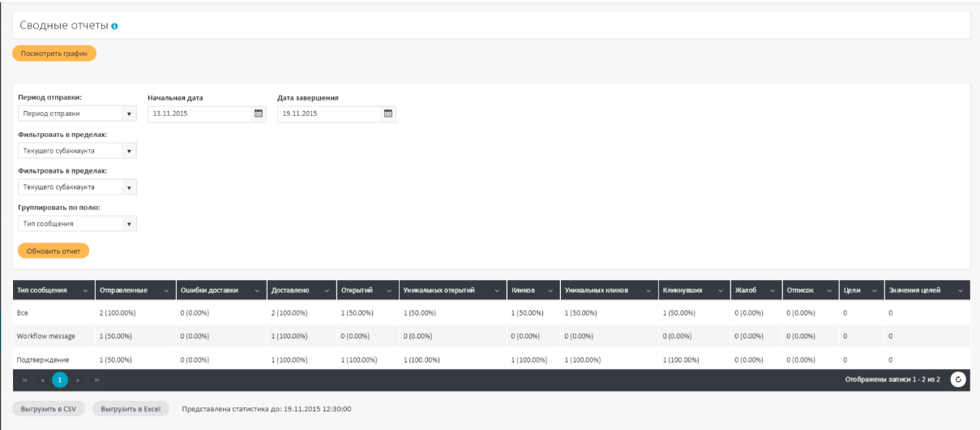Jump to last page of the table

95,380
